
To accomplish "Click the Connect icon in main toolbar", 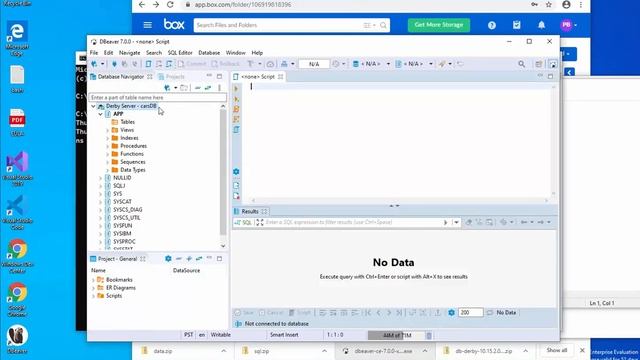I will pos(114,64).
